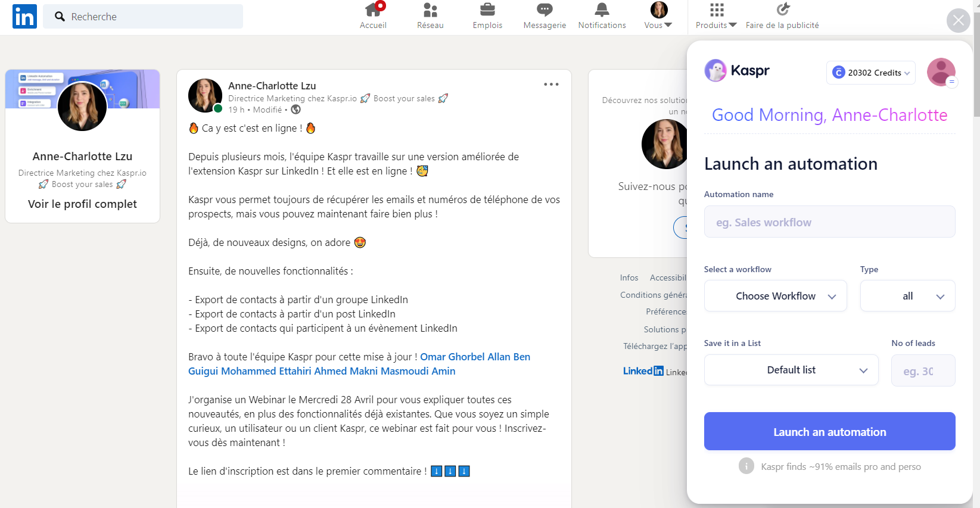This screenshot has height=508, width=980.
Task: Expand the Default list dropdown
Action: click(x=791, y=370)
